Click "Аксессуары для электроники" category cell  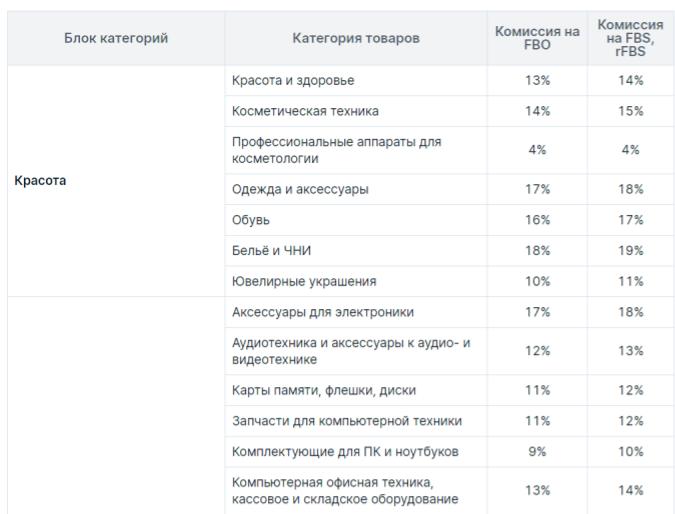pyautogui.click(x=322, y=312)
